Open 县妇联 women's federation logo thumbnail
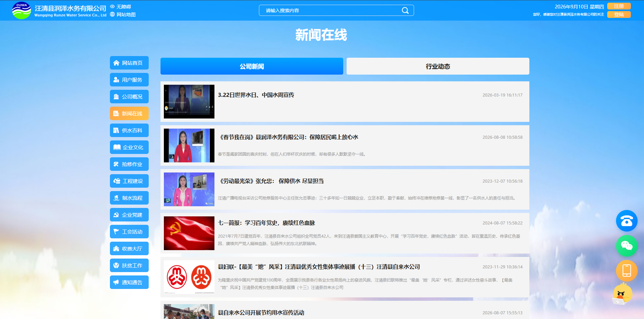644x319 pixels. tap(189, 277)
